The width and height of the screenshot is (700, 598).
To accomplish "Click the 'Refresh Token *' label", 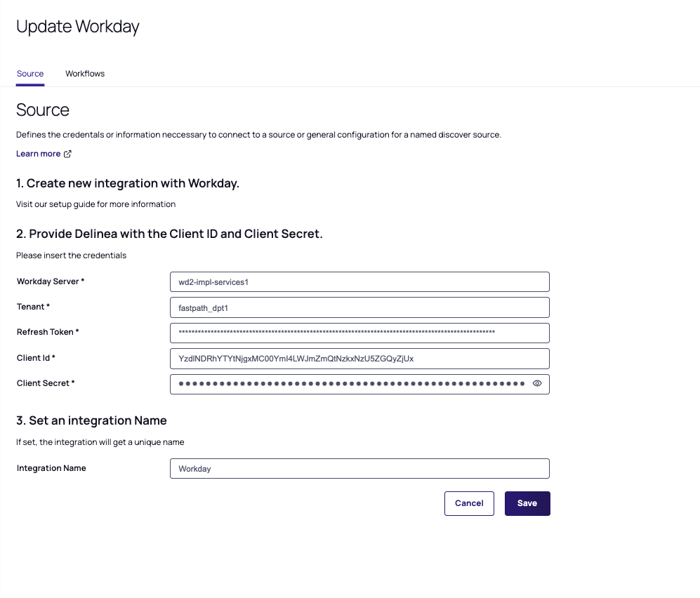I will pyautogui.click(x=48, y=332).
